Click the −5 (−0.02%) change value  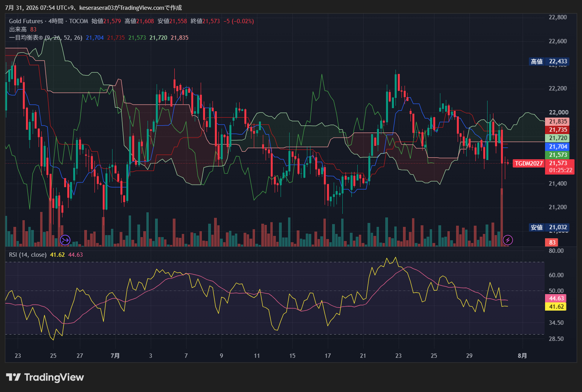(239, 21)
